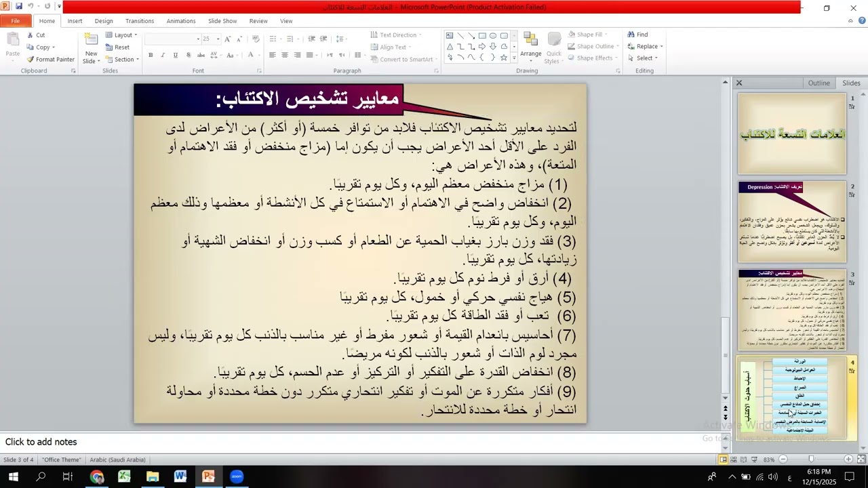
Task: Select slide 1 thumbnail
Action: pos(792,134)
